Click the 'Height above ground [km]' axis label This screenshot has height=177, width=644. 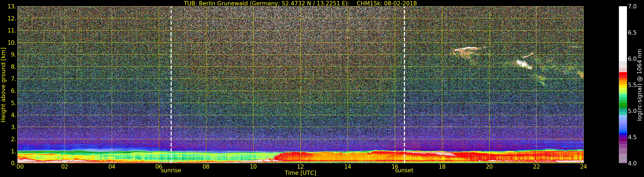(x=3, y=85)
